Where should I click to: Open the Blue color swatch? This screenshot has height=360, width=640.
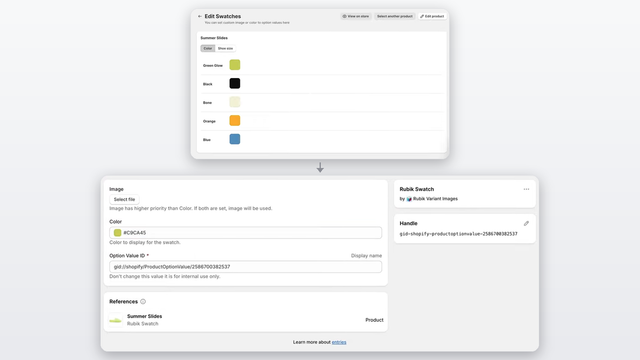[235, 139]
